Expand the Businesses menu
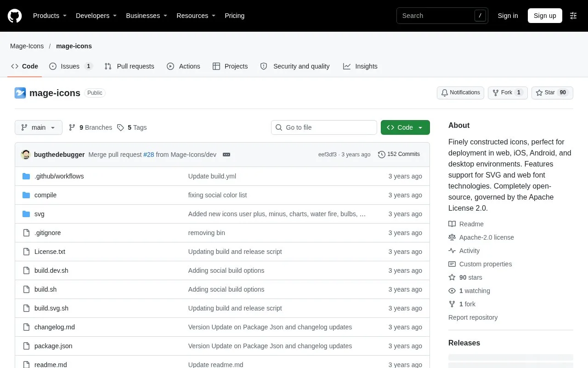The height and width of the screenshot is (368, 588). click(x=147, y=16)
